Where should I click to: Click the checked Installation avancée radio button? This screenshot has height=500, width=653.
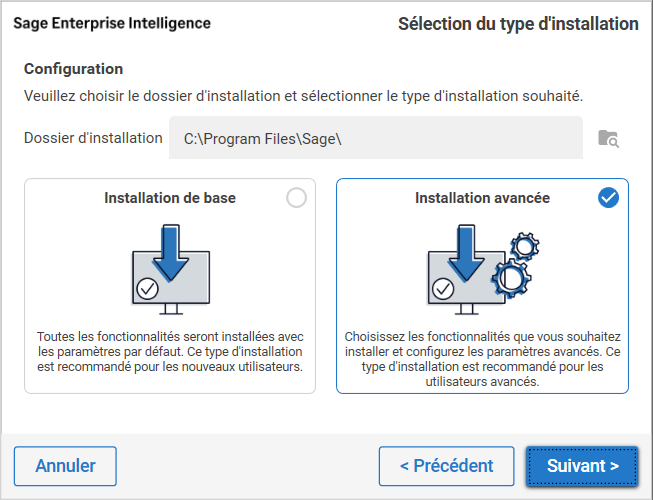(608, 198)
